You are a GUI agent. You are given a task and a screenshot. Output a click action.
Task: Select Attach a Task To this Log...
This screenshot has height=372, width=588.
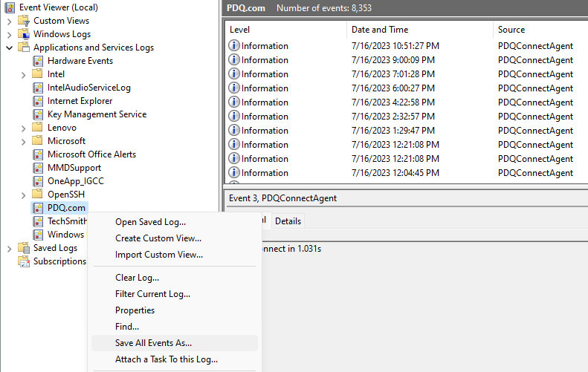175,359
